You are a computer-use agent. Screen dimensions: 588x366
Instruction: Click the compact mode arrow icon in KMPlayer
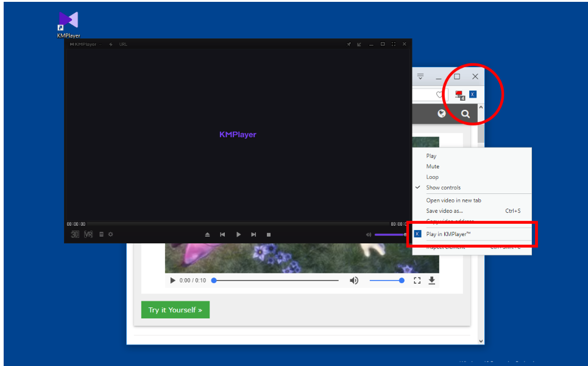[360, 45]
